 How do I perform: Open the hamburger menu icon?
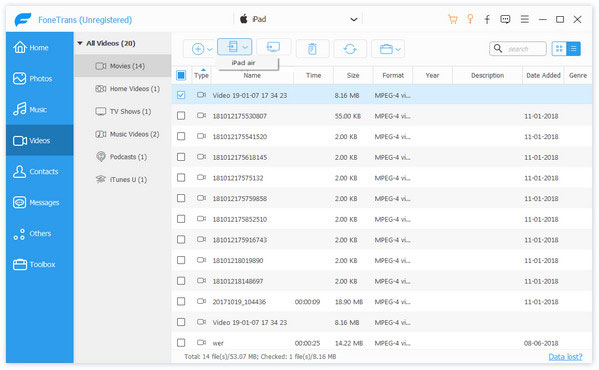tap(525, 19)
